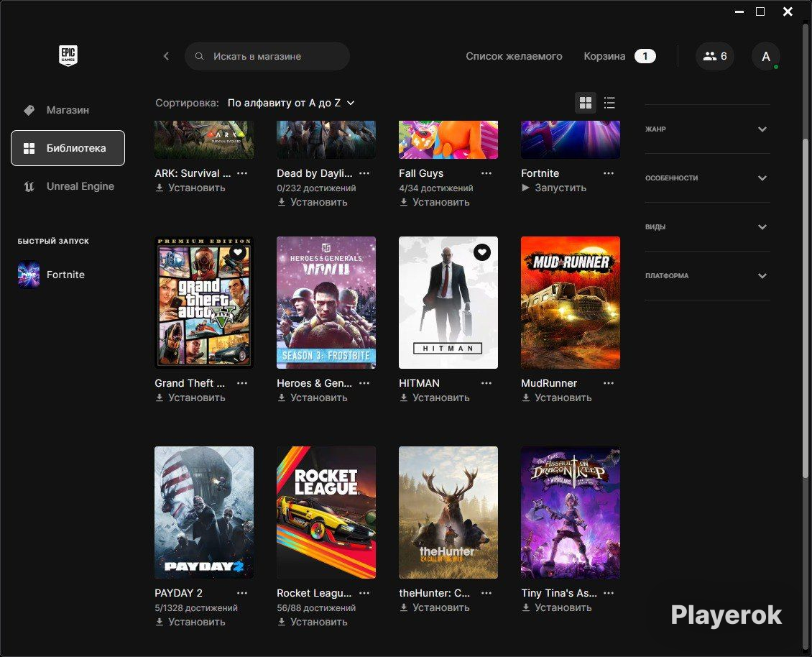The image size is (812, 657).
Task: Switch library to list view
Action: coord(609,103)
